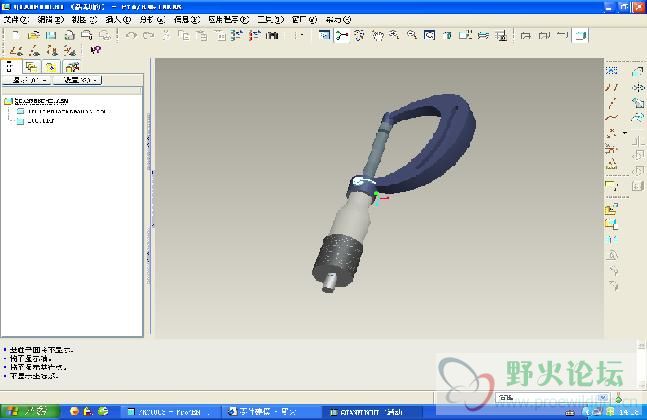Create a new file via toolbar icon
Viewport: 647px width, 420px height.
pyautogui.click(x=15, y=35)
